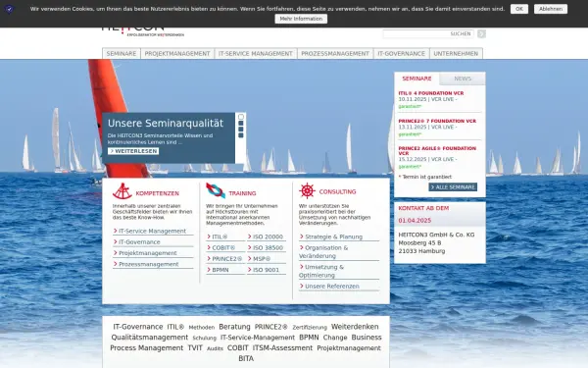Screen dimensions: 588x368
Task: Click the search arrow submit icon
Action: (x=481, y=33)
